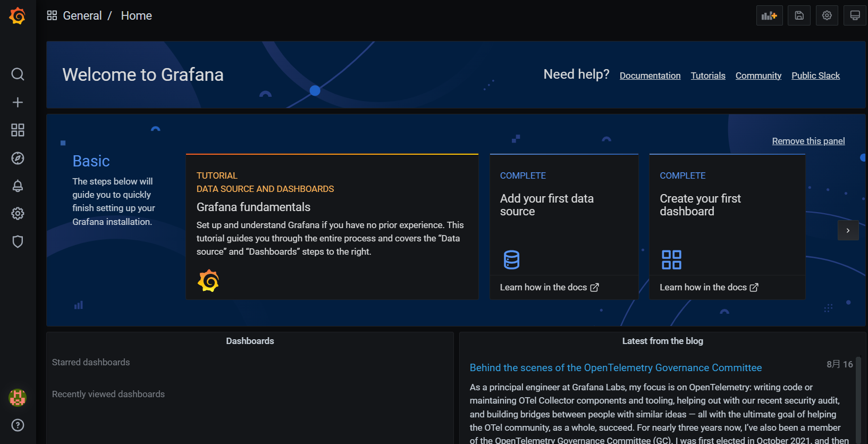Click the Grafana icon in the tutorial card
868x444 pixels.
[x=208, y=281]
